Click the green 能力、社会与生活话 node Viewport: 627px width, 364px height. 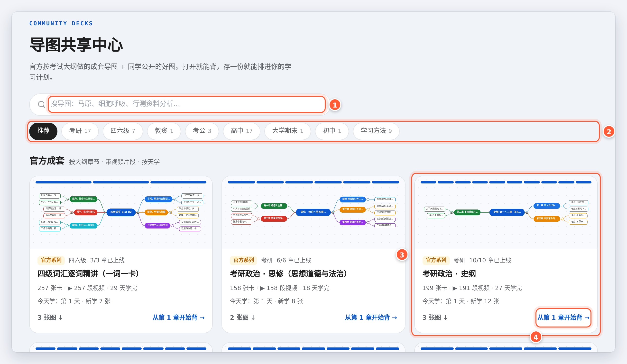tap(83, 199)
